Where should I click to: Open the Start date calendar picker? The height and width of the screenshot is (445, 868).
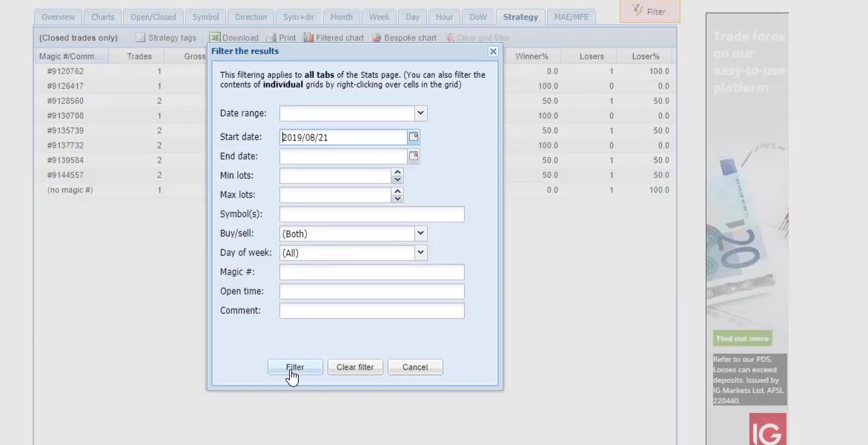click(x=414, y=137)
